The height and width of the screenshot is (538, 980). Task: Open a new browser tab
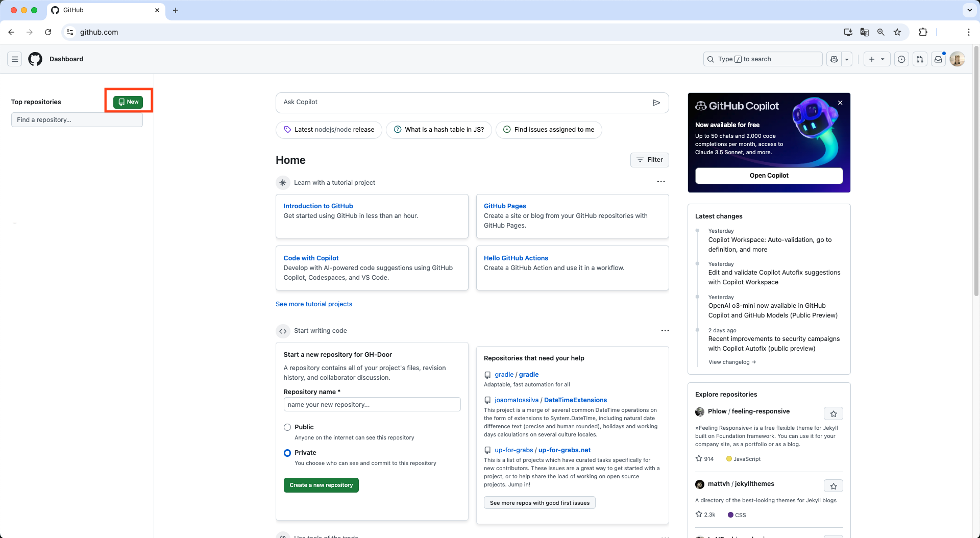tap(175, 10)
